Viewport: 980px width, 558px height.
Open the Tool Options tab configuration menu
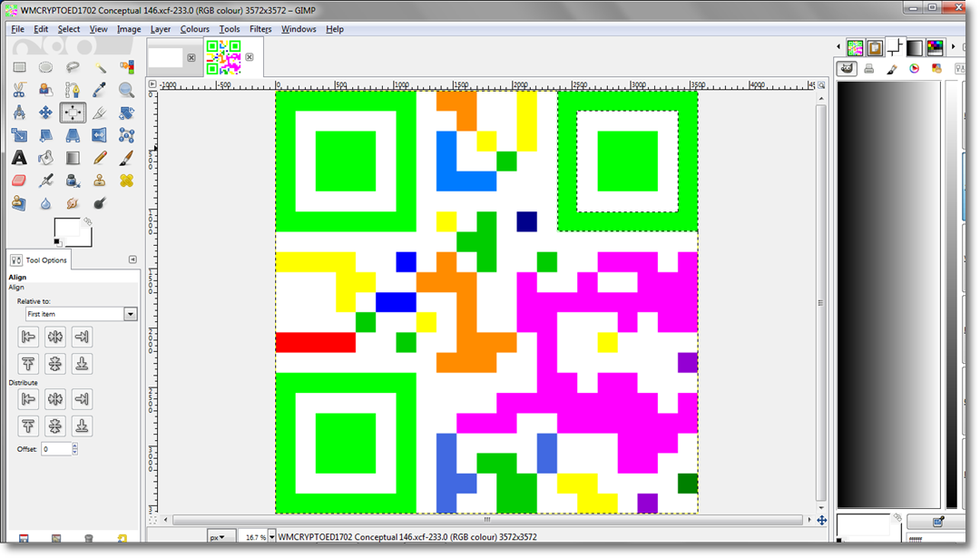[x=132, y=259]
